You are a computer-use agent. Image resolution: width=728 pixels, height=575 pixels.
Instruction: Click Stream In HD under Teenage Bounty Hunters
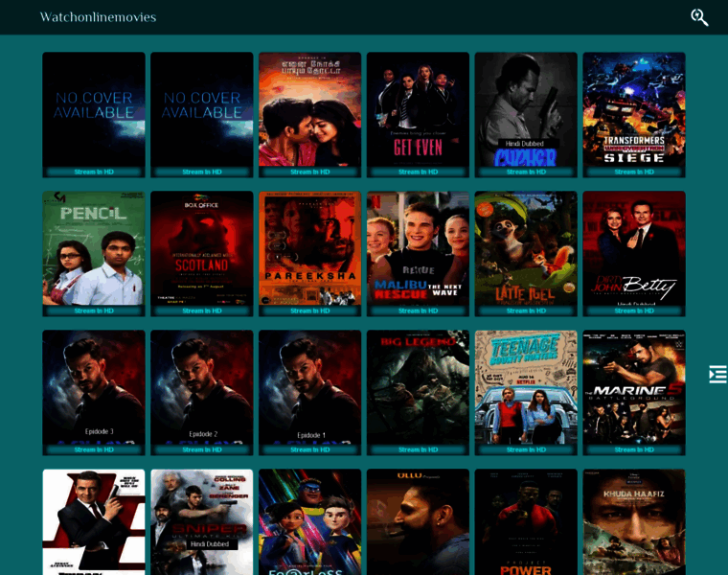pyautogui.click(x=526, y=449)
